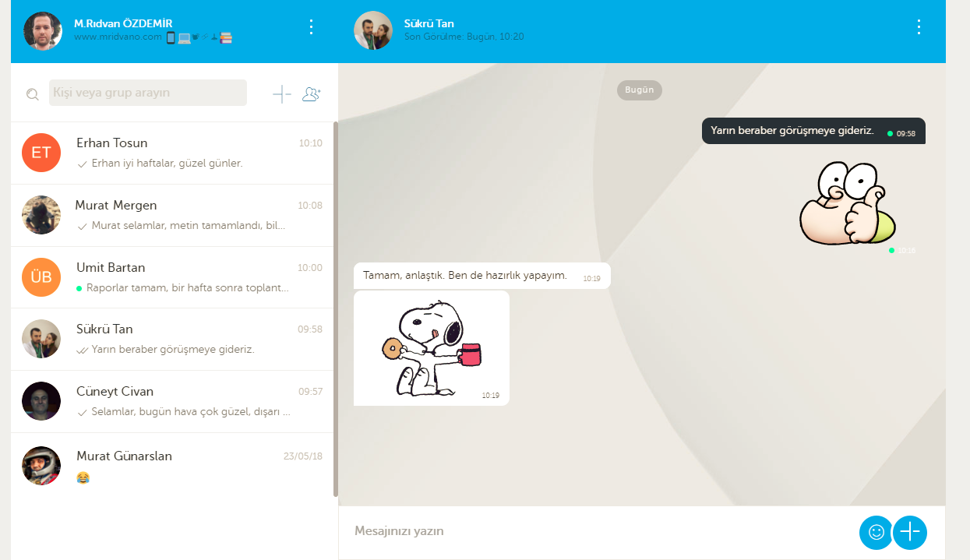Open the Cüneyt Civan conversation

pyautogui.click(x=172, y=401)
